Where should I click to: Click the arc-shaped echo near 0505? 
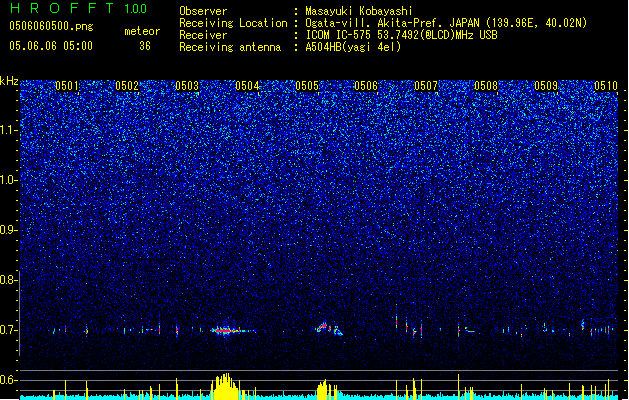330,329
